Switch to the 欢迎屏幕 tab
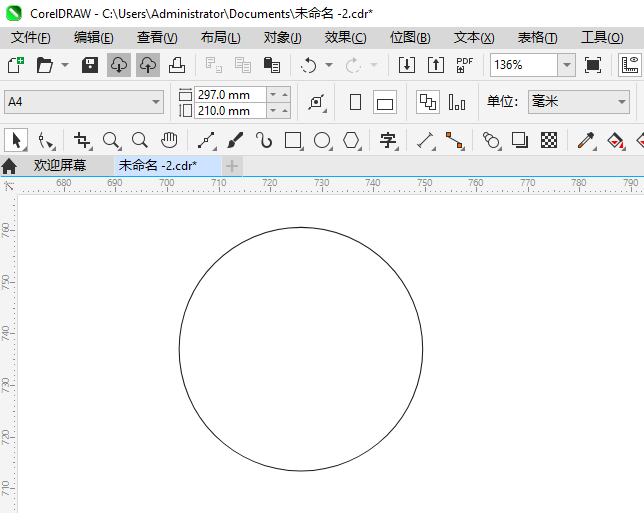This screenshot has width=644, height=513. 60,166
